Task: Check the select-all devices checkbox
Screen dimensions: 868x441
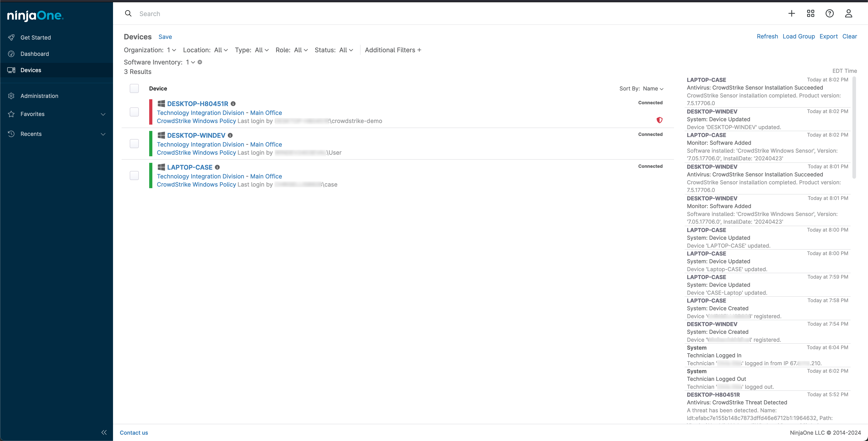Action: (x=134, y=88)
